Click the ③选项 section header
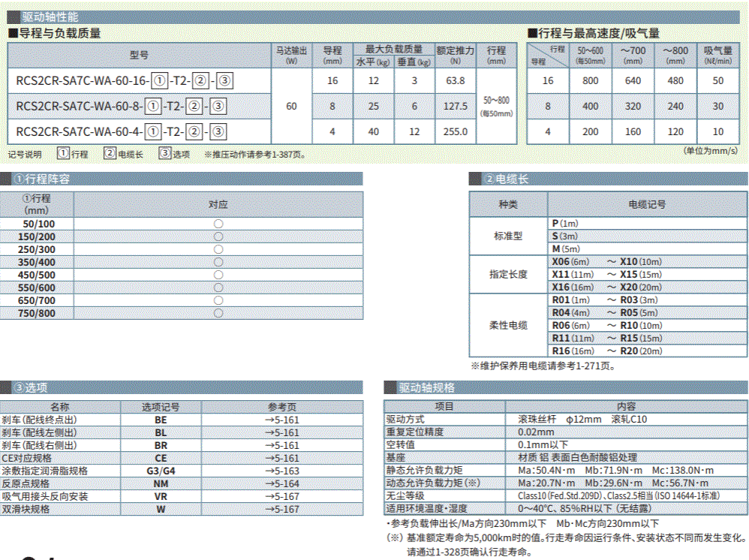749x560 pixels. [x=182, y=387]
